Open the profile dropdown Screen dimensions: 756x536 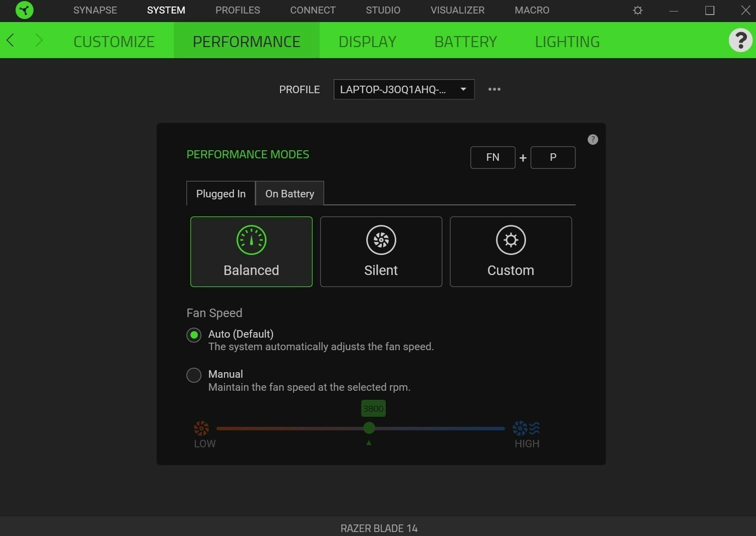pyautogui.click(x=404, y=89)
